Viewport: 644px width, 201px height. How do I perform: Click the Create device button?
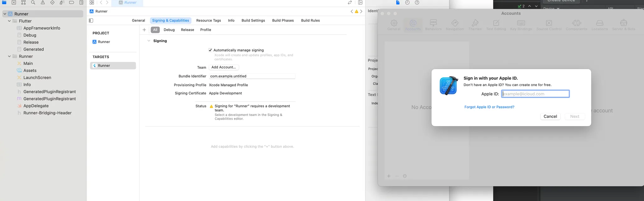(x=561, y=1)
